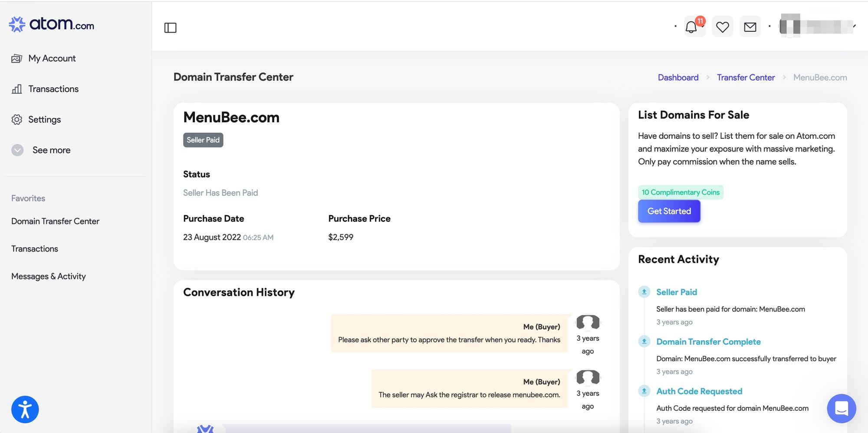Click the 10 Complimentary Coins badge
Viewport: 868px width, 433px height.
pos(681,192)
